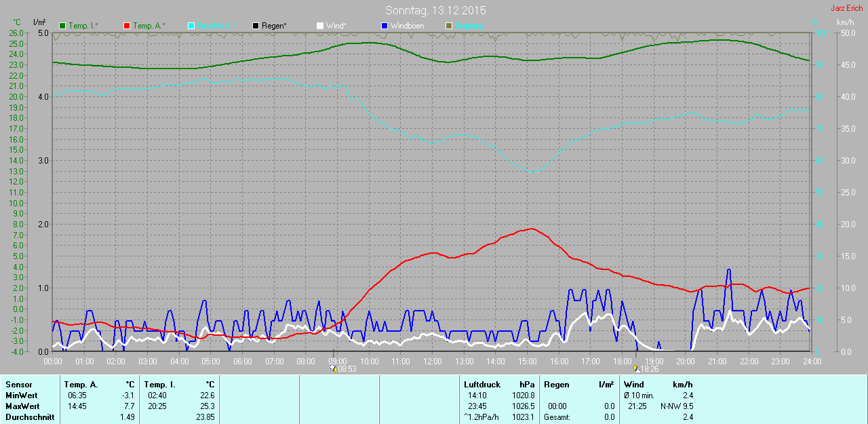The image size is (868, 424).
Task: Click the cyan Feuchte A. legend square
Action: point(191,26)
